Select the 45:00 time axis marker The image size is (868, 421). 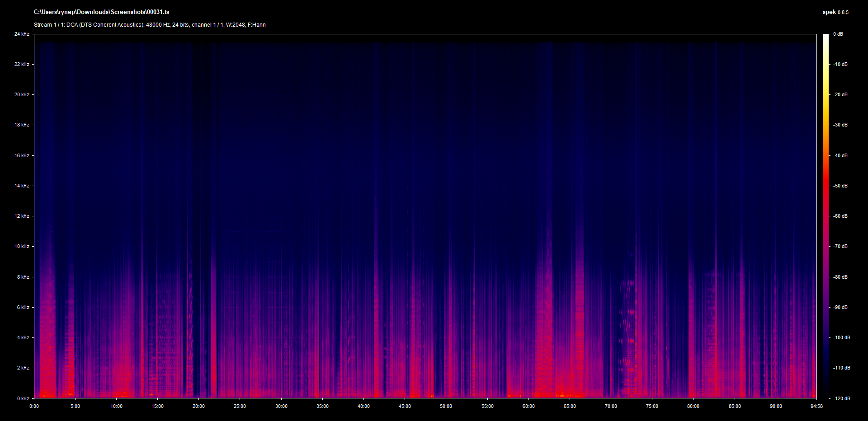coord(405,406)
